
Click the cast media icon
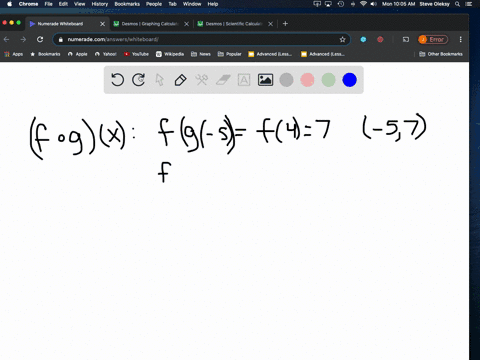(406, 39)
